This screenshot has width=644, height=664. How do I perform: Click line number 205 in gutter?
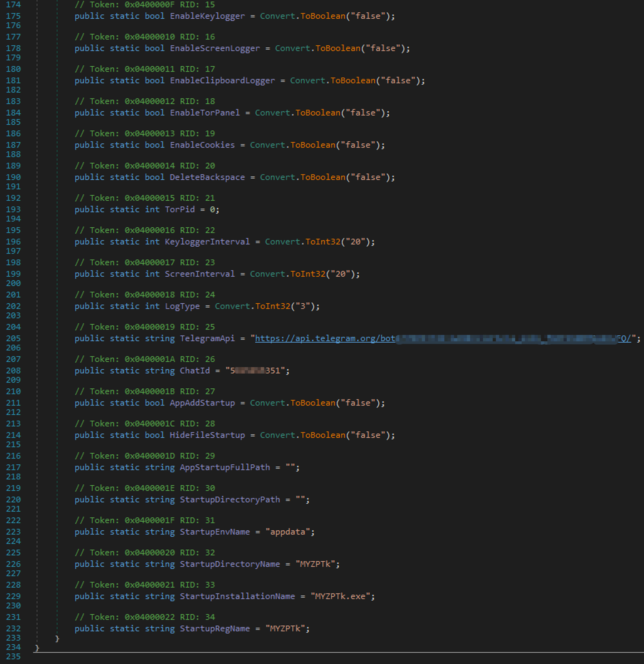tap(13, 338)
